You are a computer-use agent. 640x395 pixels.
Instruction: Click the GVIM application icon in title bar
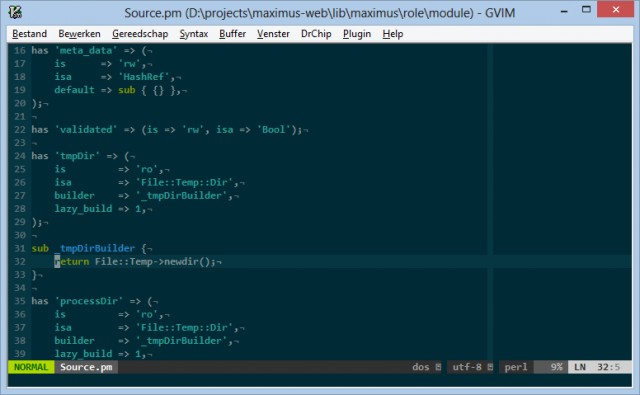15,12
